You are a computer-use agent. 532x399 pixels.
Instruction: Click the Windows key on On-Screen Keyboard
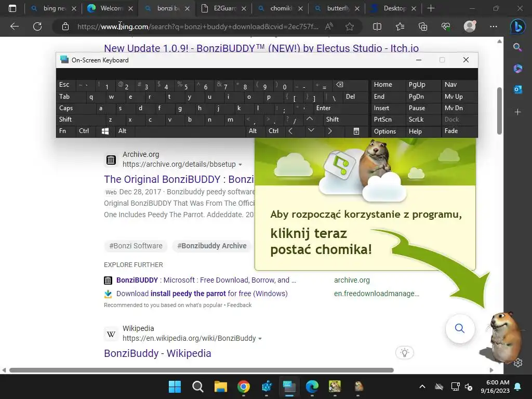coord(105,131)
